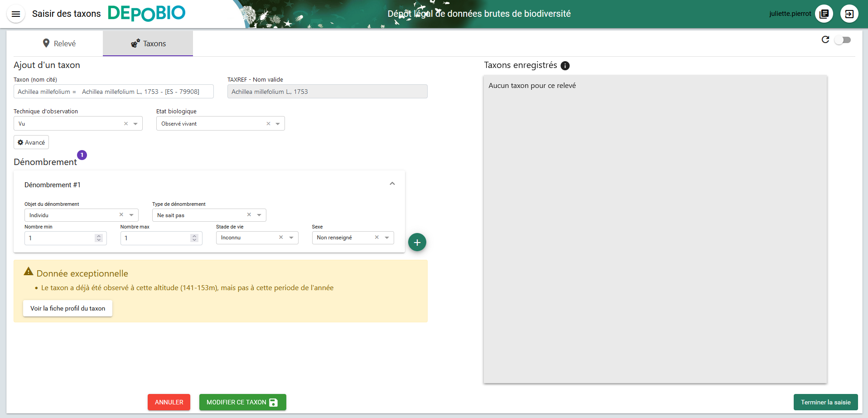This screenshot has height=418, width=868.
Task: Click the Avancé settings button
Action: click(31, 142)
